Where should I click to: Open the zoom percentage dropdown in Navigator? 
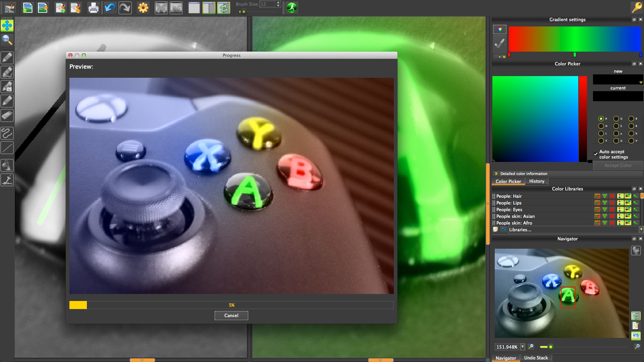point(522,347)
